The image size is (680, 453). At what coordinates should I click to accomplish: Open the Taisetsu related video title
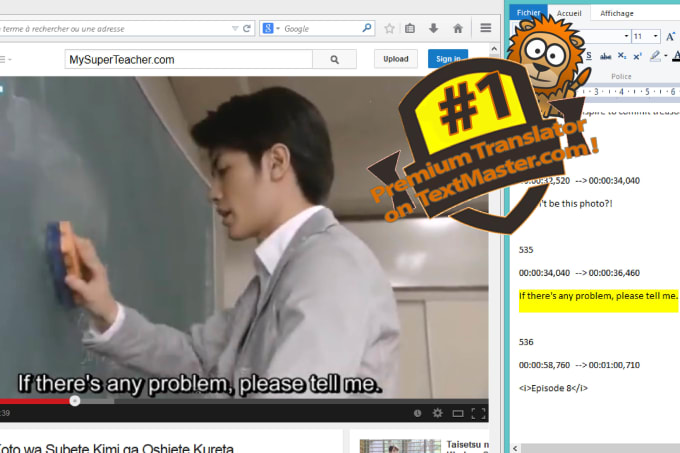[468, 445]
